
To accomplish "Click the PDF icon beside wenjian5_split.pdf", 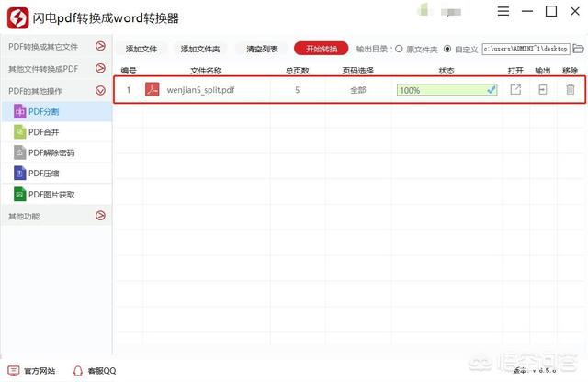I will [153, 90].
